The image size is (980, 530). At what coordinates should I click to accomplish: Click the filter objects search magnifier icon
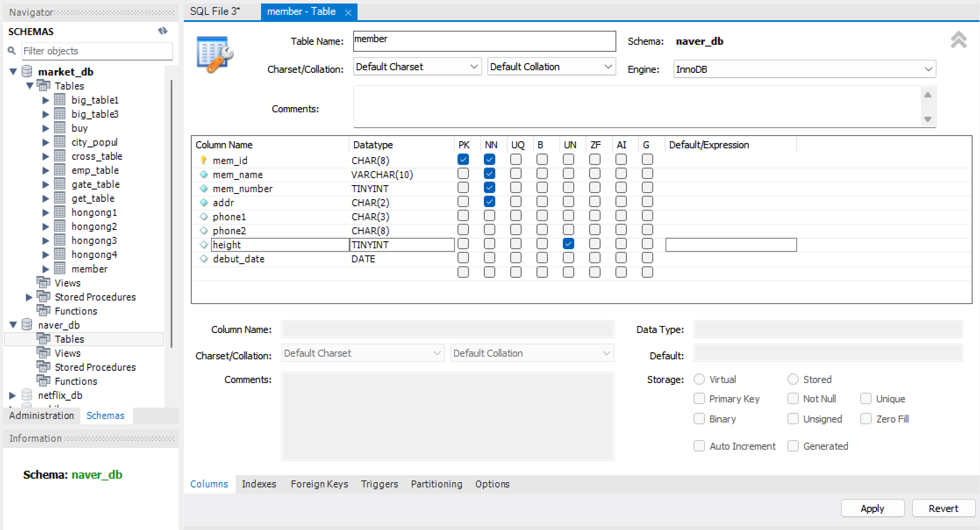12,51
